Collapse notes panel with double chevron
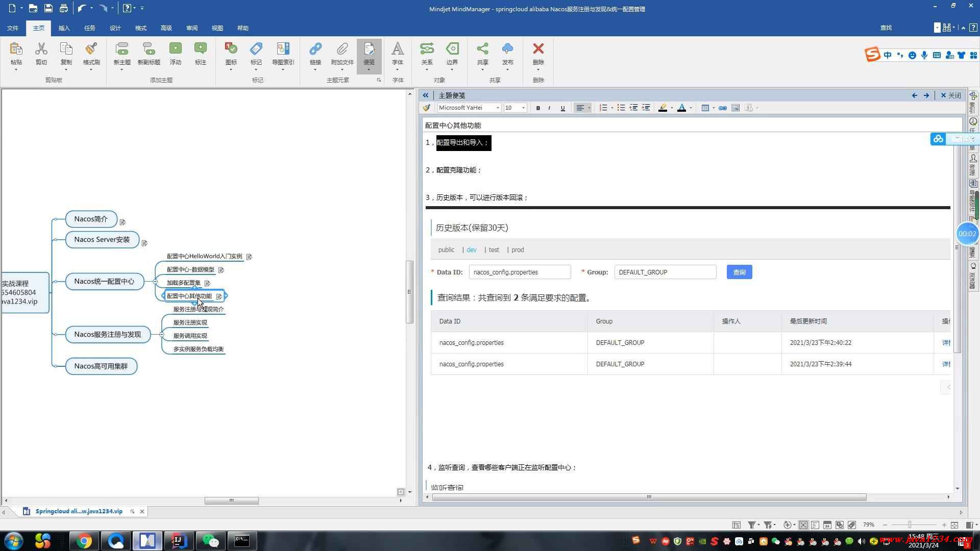980x551 pixels. (x=425, y=95)
